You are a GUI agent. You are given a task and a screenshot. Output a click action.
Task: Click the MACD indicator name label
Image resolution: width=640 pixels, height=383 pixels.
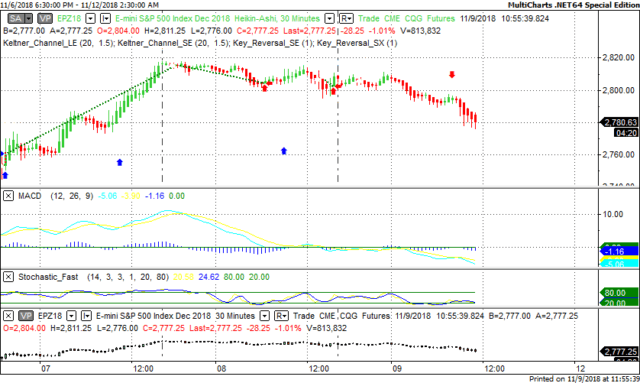click(30, 196)
